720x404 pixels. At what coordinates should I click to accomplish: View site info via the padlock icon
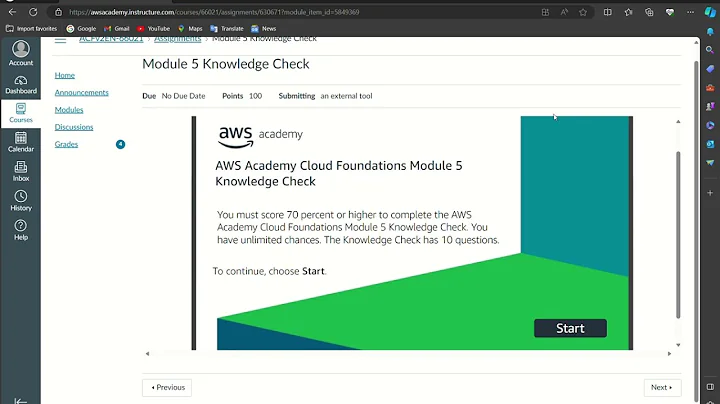pos(58,12)
